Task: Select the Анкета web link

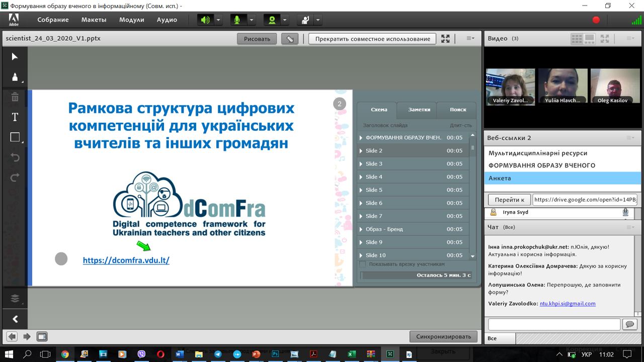Action: click(x=563, y=178)
